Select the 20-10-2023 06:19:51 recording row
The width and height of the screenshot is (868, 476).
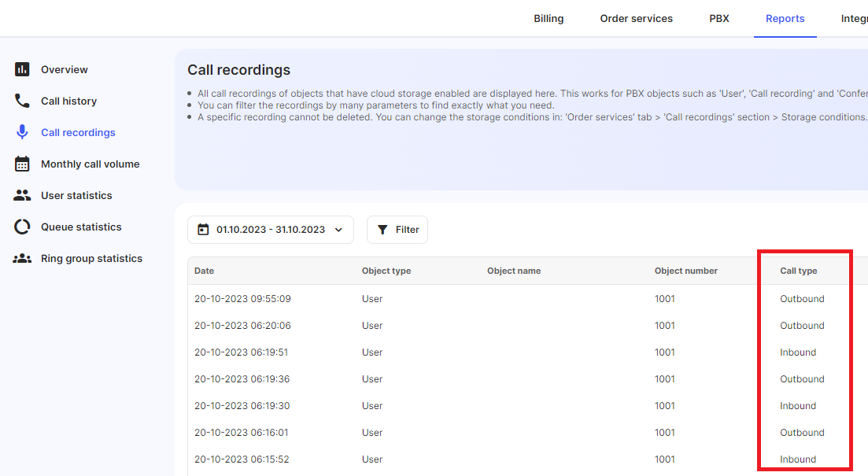click(x=527, y=352)
